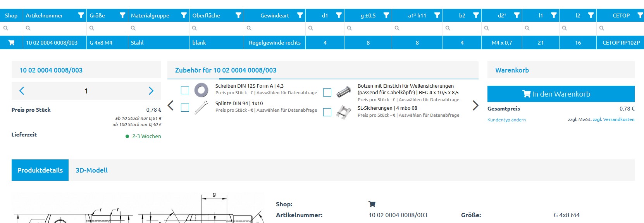
Task: Click the Shop column search field
Action: (x=11, y=28)
